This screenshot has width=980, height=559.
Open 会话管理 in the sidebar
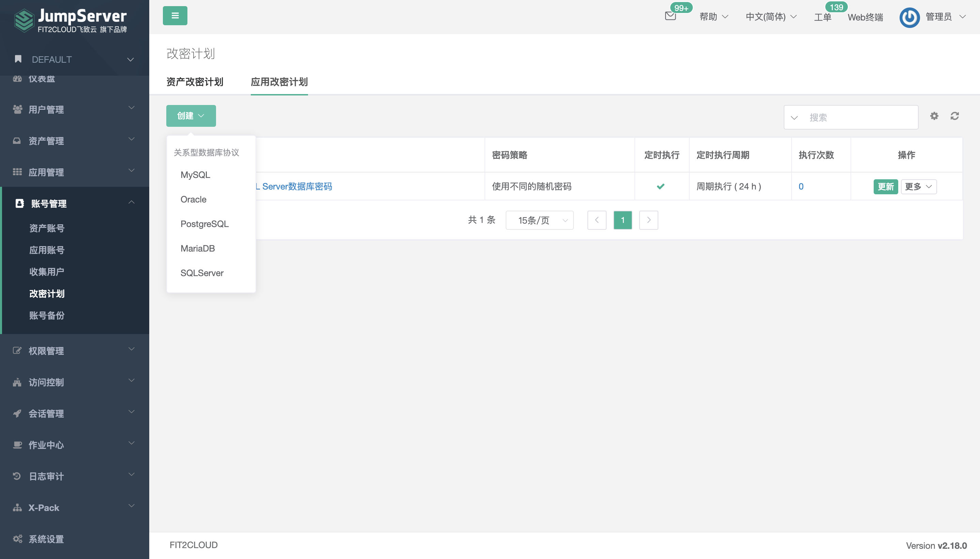point(46,413)
